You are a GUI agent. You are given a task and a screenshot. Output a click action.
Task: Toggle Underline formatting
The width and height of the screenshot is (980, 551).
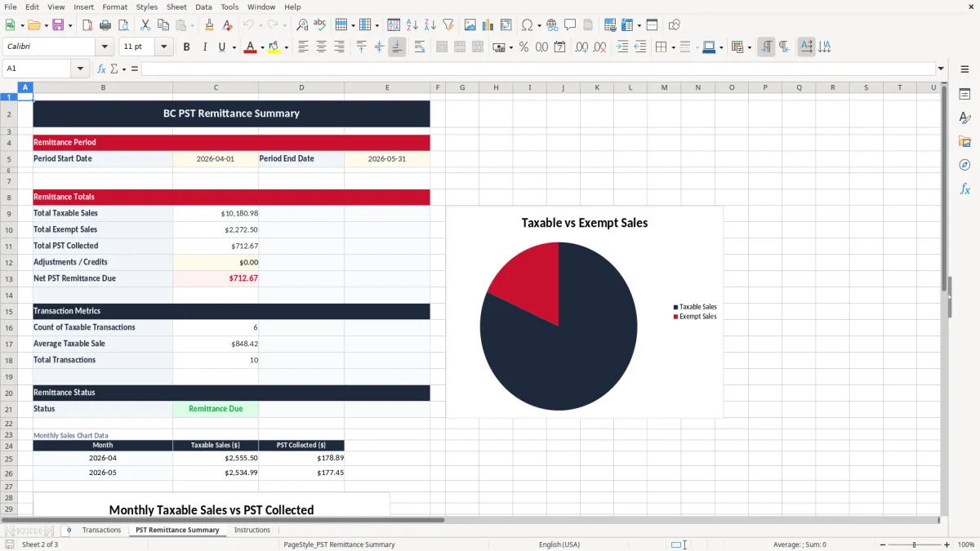(221, 47)
